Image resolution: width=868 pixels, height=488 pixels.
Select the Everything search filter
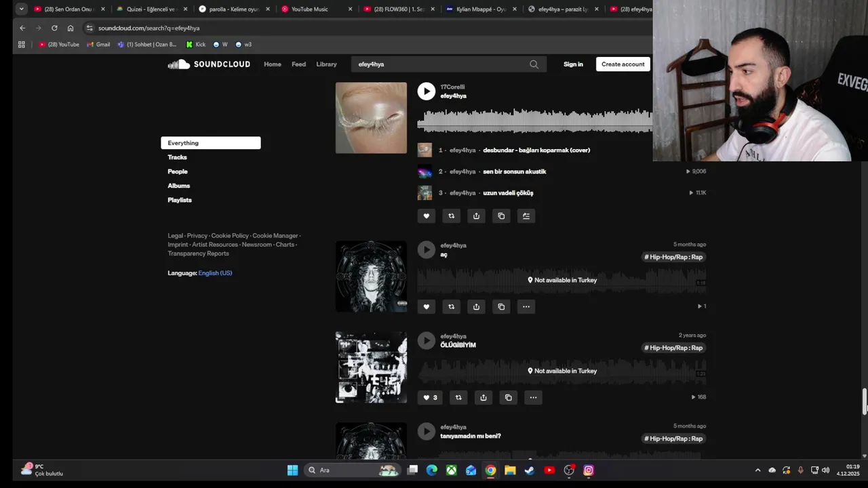click(x=211, y=143)
